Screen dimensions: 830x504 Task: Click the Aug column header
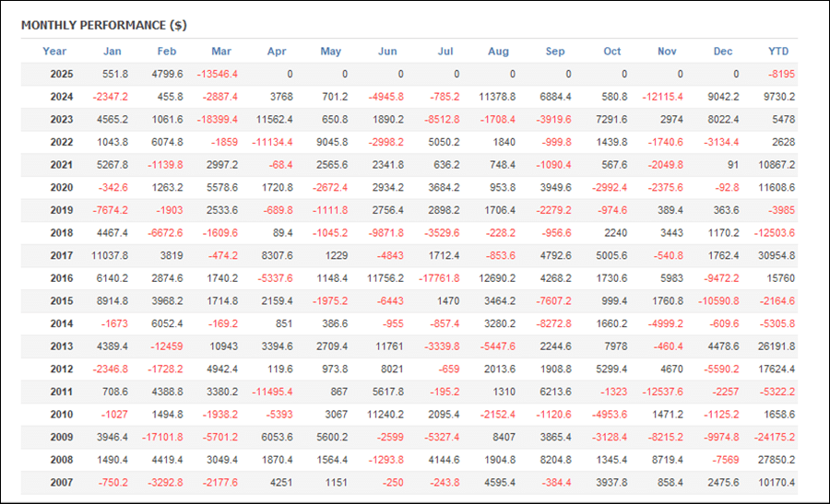tap(498, 52)
